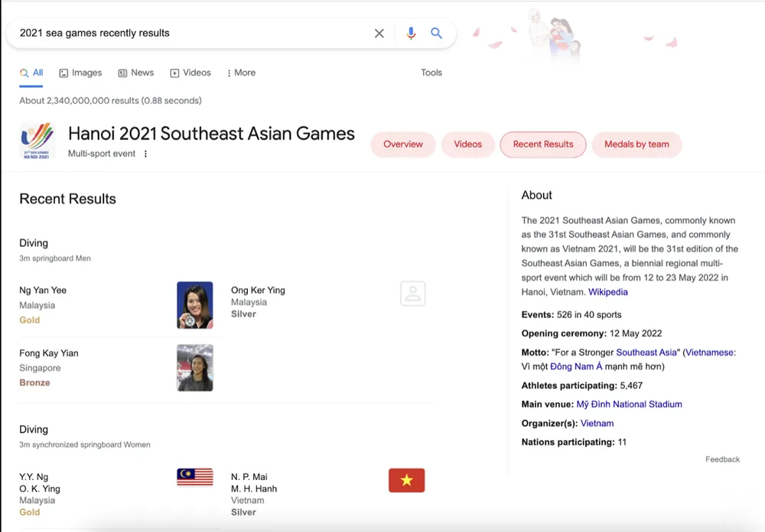
Task: Start the search with the magnifier icon
Action: click(437, 34)
